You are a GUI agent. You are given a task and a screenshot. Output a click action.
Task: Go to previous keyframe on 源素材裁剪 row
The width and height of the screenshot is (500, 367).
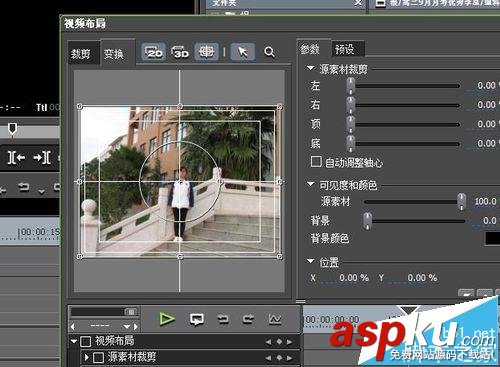pyautogui.click(x=268, y=358)
